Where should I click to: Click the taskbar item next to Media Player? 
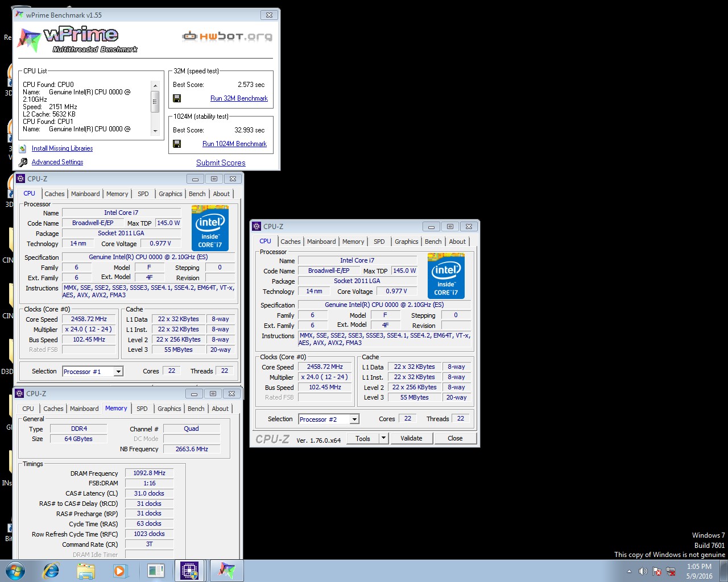(x=155, y=571)
